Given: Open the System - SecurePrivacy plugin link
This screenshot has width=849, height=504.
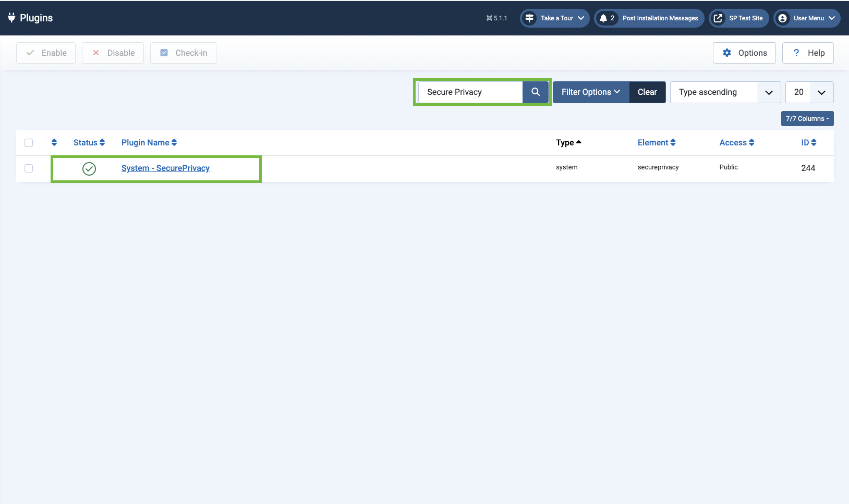Looking at the screenshot, I should 165,168.
